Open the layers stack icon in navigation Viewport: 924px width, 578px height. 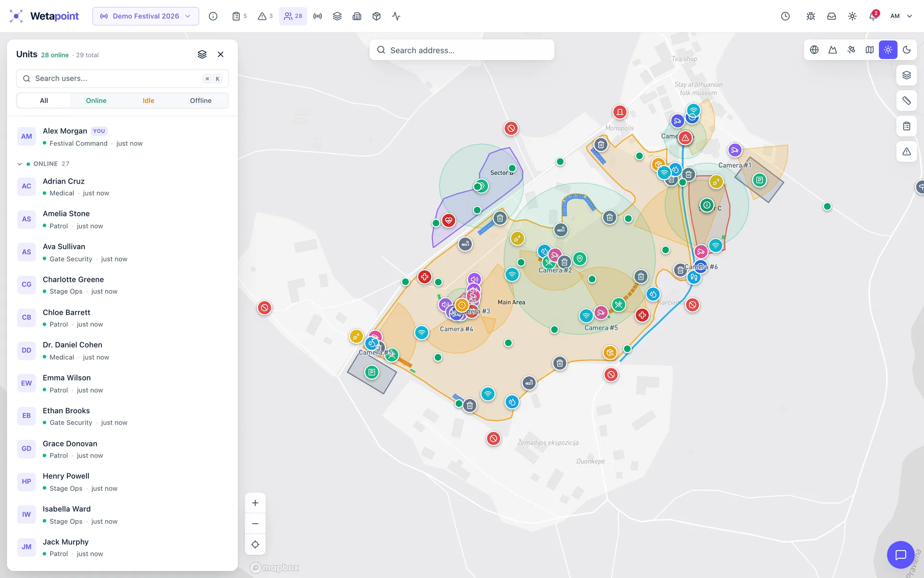337,16
